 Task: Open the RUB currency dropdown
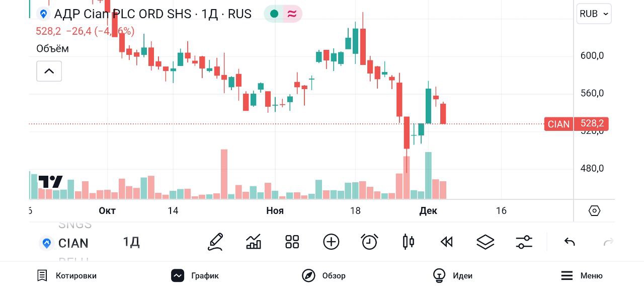(594, 14)
